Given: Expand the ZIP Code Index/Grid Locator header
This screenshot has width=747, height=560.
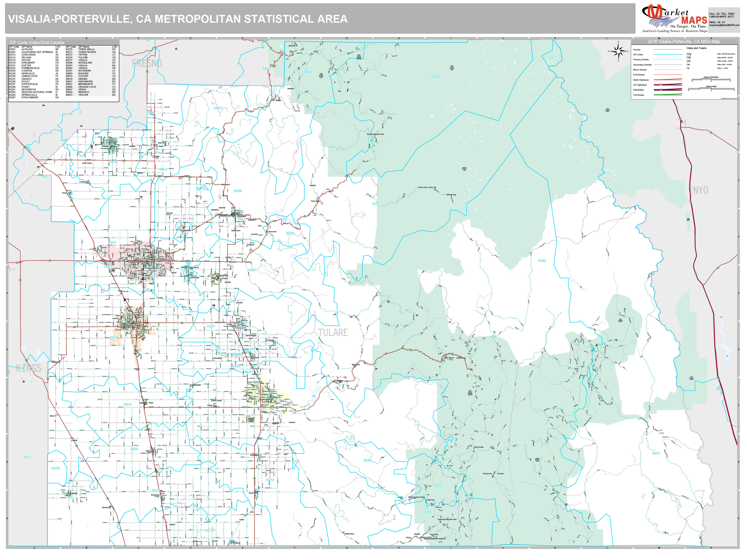Looking at the screenshot, I should click(37, 43).
